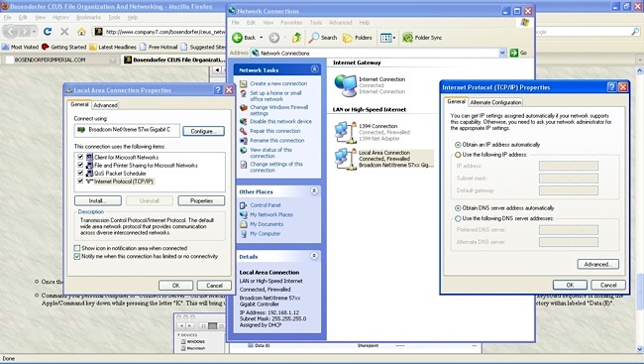Click Firefox URL address field
Screen dimensions: 644x364
164,32
